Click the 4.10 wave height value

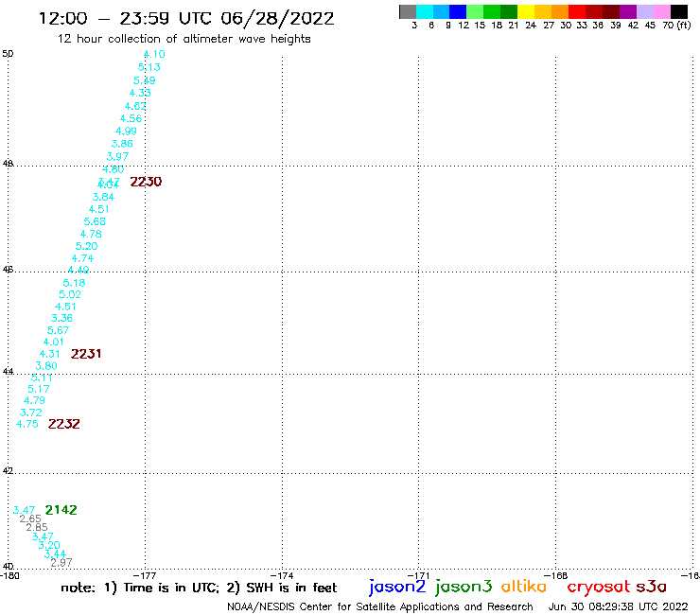(154, 55)
